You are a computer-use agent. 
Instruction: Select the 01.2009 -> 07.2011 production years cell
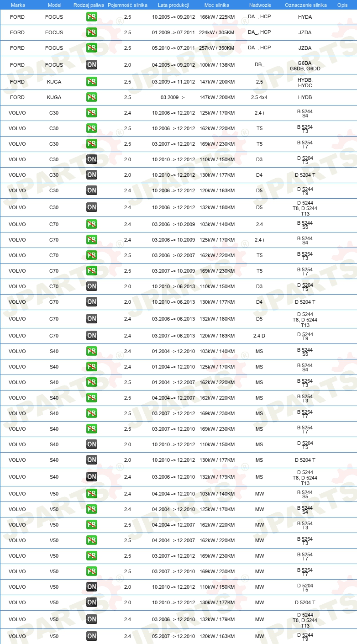(173, 32)
